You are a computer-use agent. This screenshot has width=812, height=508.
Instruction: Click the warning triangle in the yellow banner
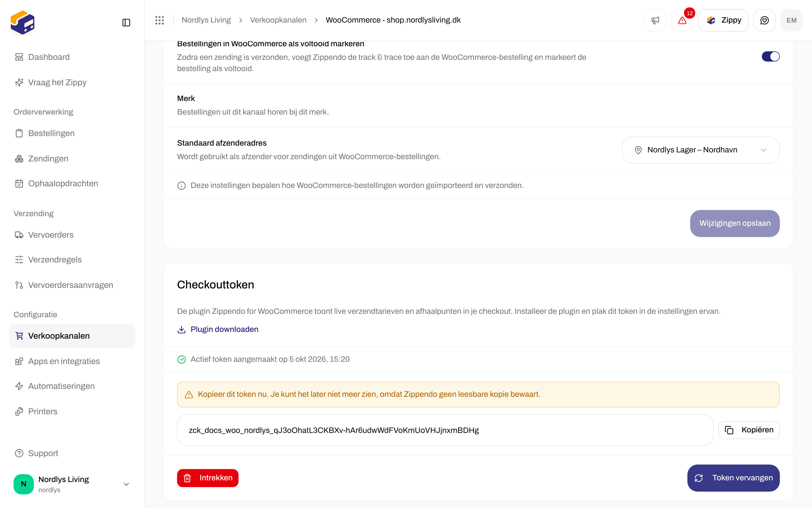pos(189,395)
